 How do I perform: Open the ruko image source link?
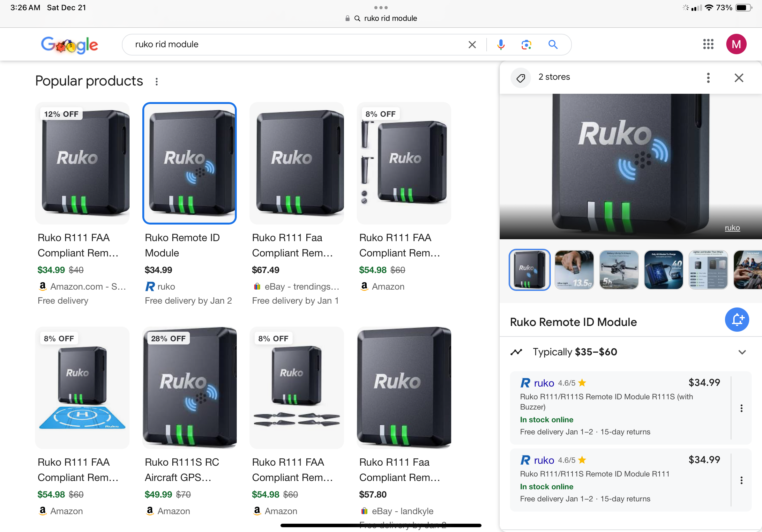click(732, 228)
